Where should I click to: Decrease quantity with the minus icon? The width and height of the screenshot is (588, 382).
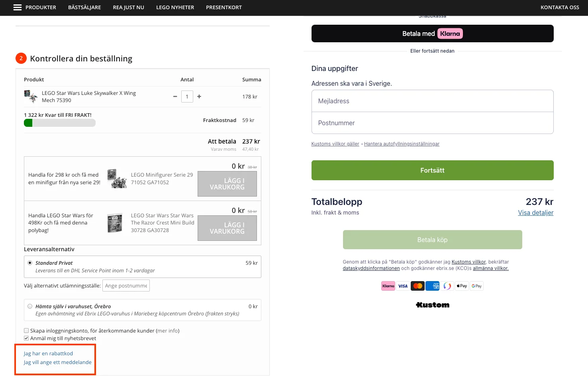175,96
